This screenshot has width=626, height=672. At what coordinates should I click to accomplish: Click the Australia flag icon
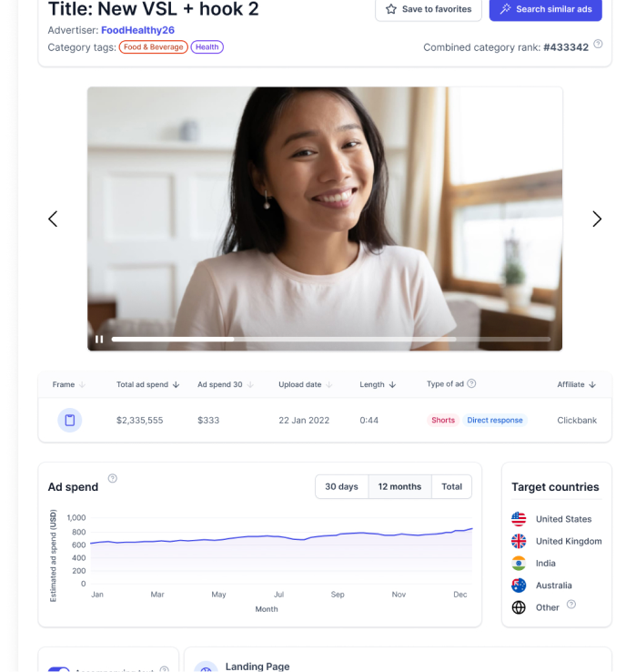pos(519,585)
